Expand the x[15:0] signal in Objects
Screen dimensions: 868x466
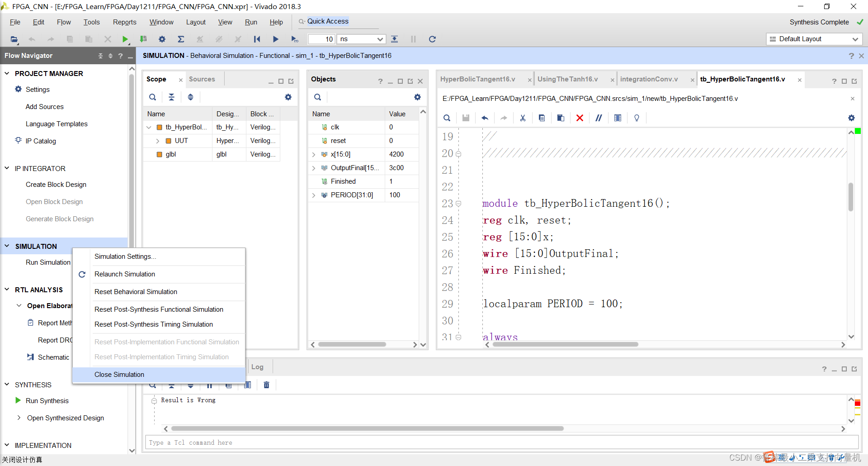(x=314, y=155)
